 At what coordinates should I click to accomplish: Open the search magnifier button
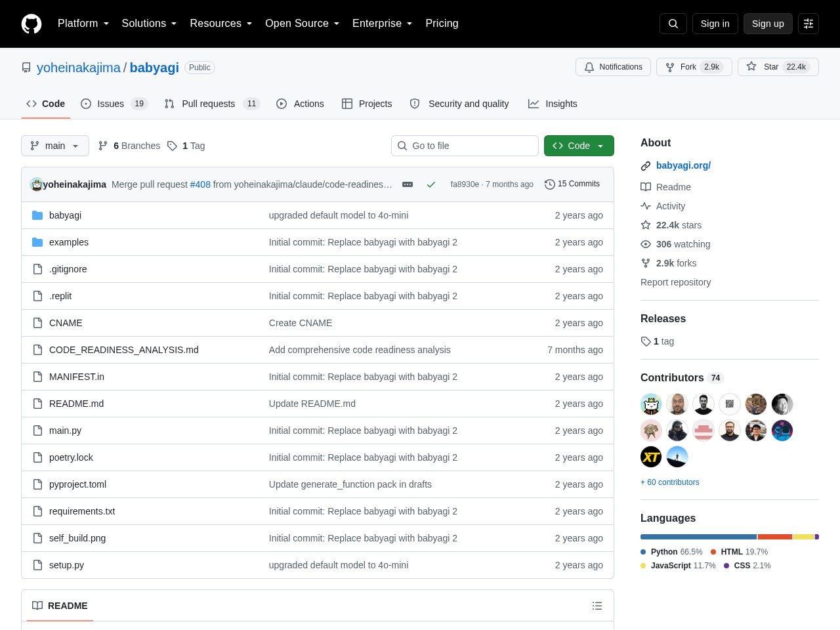pos(673,24)
